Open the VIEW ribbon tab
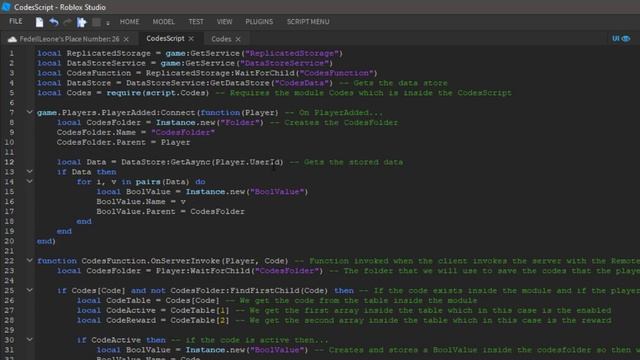 coord(224,22)
